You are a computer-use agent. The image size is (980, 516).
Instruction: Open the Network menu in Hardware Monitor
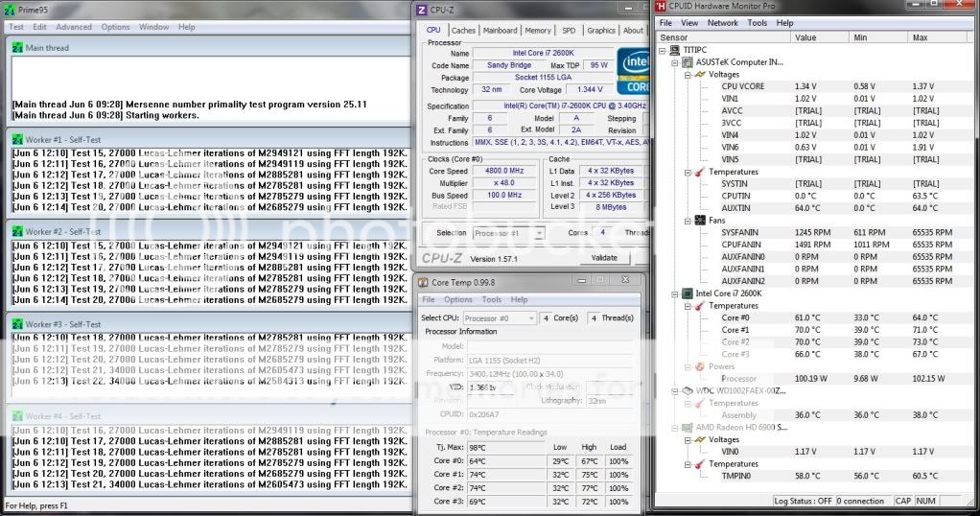[723, 23]
